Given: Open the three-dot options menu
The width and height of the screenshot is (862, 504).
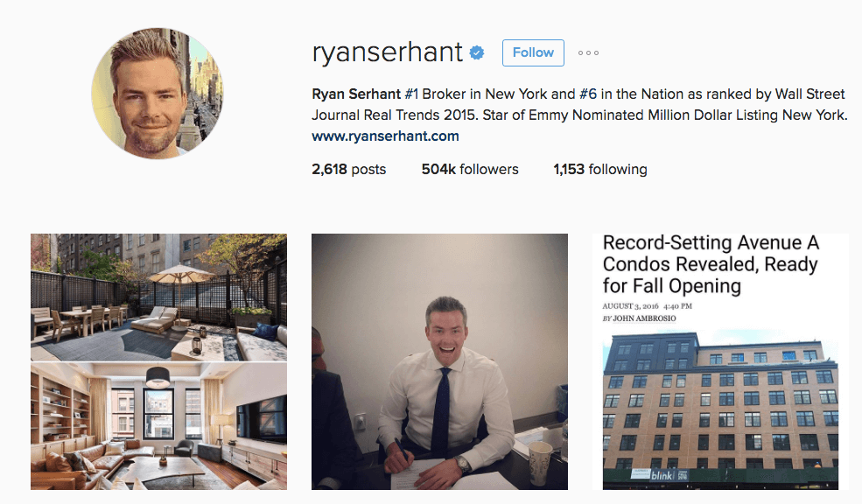Looking at the screenshot, I should (588, 52).
